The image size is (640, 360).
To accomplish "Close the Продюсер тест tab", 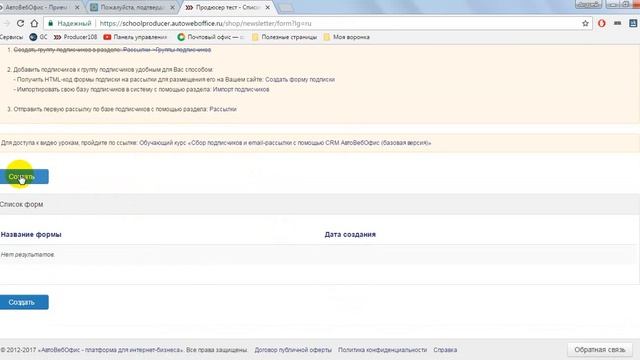I will (268, 7).
